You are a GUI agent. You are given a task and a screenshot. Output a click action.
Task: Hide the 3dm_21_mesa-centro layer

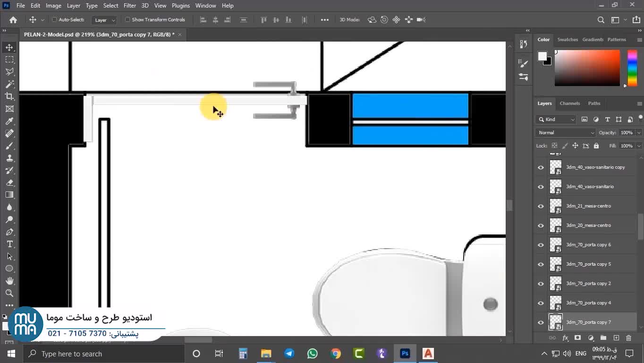click(541, 206)
